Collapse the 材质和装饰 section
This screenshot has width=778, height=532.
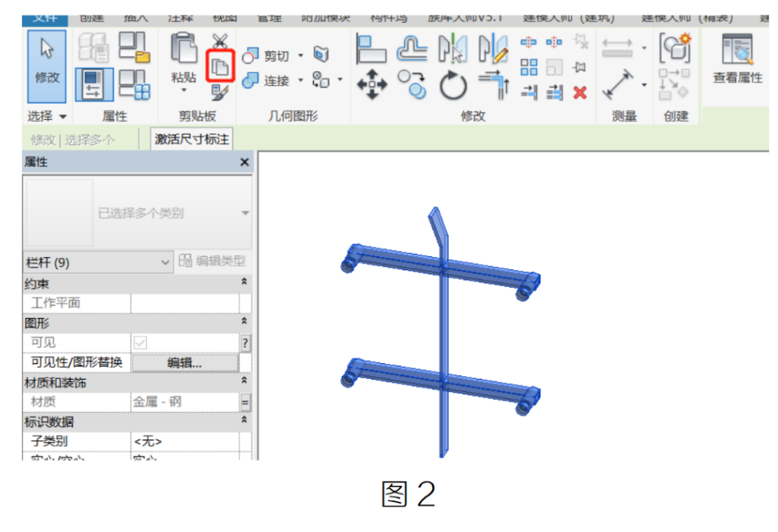pos(244,381)
